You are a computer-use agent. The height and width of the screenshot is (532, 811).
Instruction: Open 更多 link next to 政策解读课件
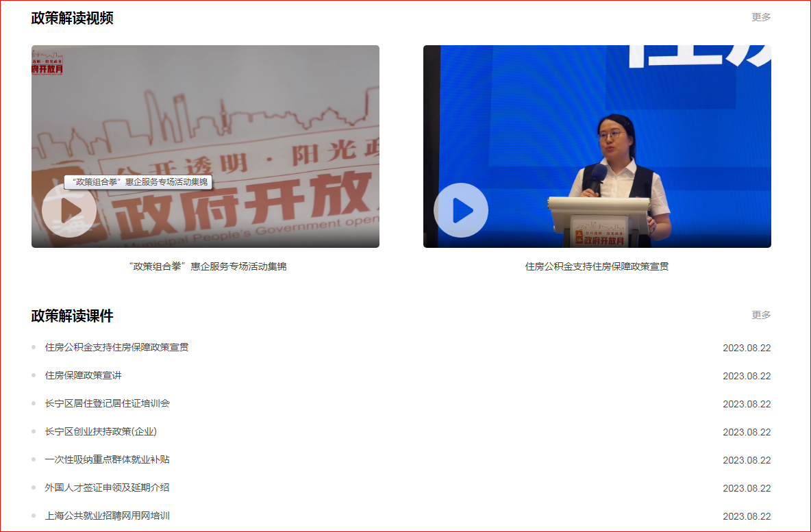761,316
